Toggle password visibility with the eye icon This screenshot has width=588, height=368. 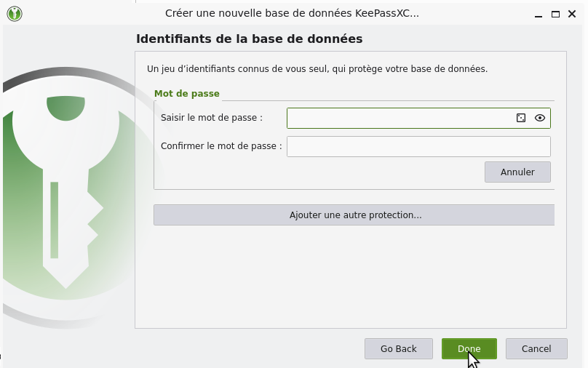click(x=539, y=118)
